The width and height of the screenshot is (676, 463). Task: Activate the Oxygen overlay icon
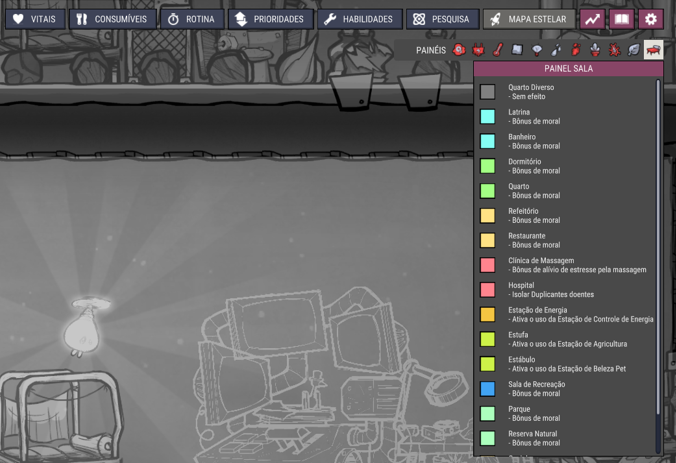459,50
